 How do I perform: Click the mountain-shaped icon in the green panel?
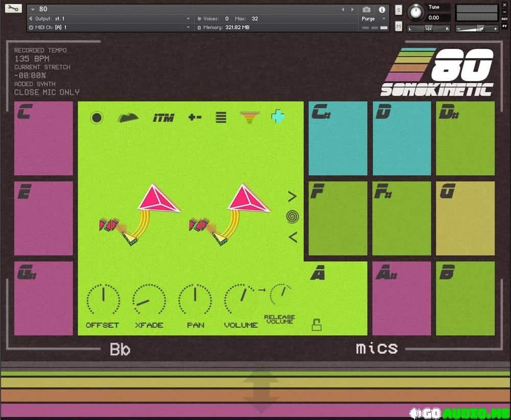point(128,118)
